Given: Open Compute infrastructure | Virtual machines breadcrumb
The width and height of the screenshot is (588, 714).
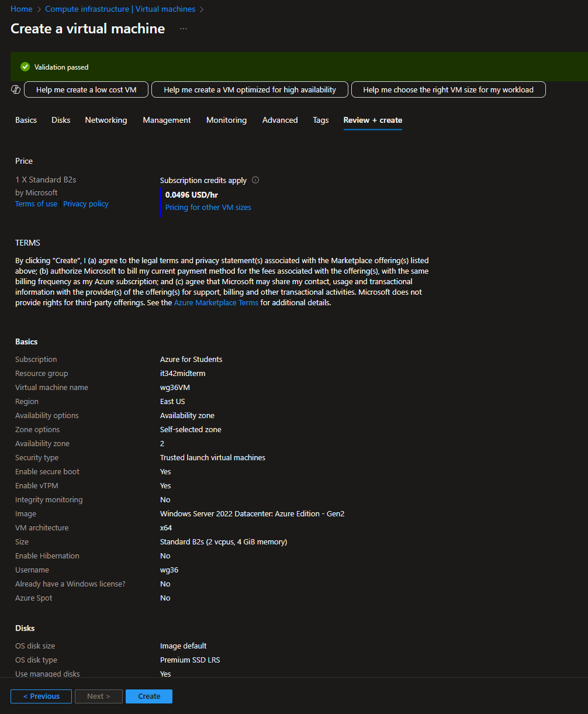Looking at the screenshot, I should click(x=120, y=9).
